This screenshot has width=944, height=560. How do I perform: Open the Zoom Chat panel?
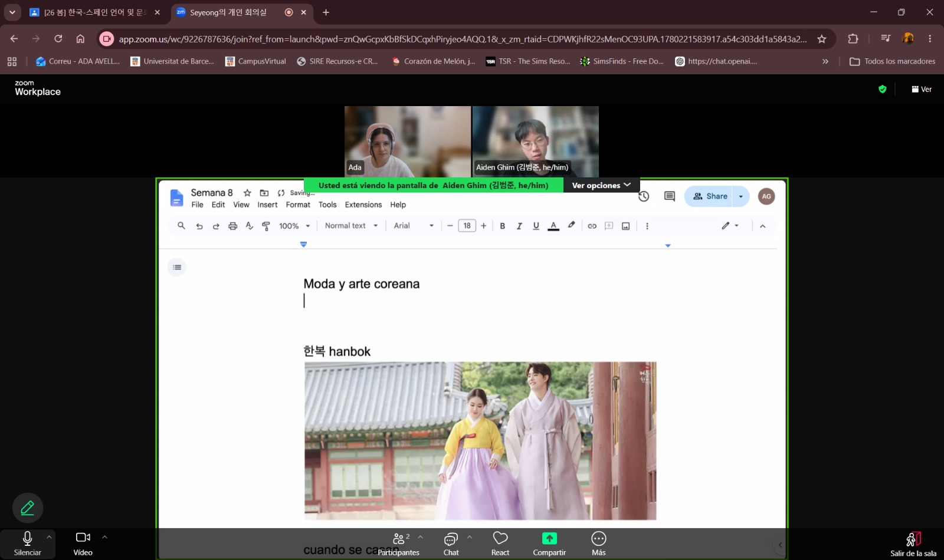[451, 543]
